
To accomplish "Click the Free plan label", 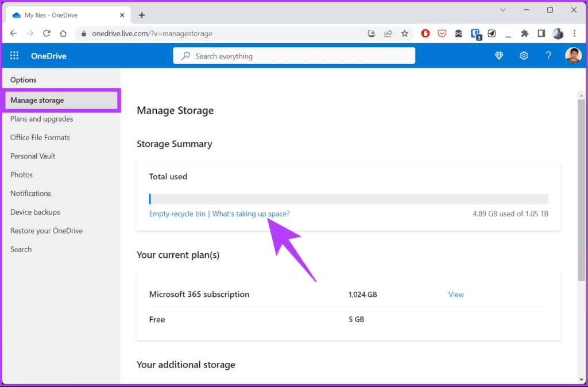I will tap(157, 319).
